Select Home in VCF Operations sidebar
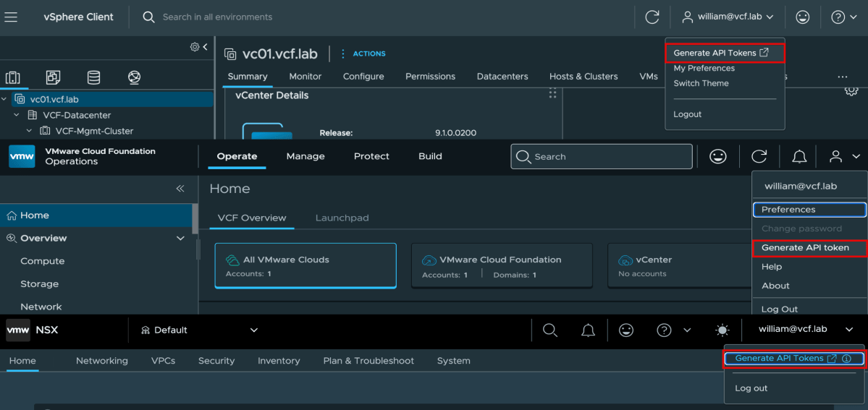Screen dimensions: 868x410 click(96, 215)
